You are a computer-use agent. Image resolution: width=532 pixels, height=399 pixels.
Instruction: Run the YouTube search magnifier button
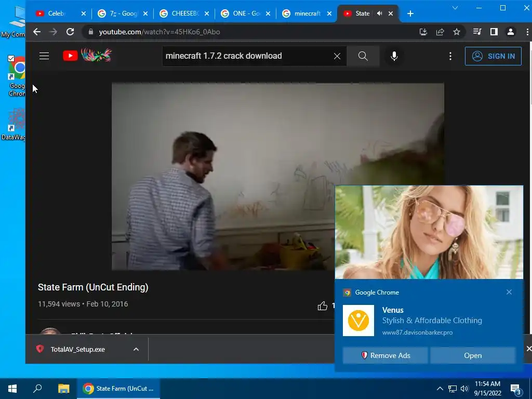coord(363,56)
